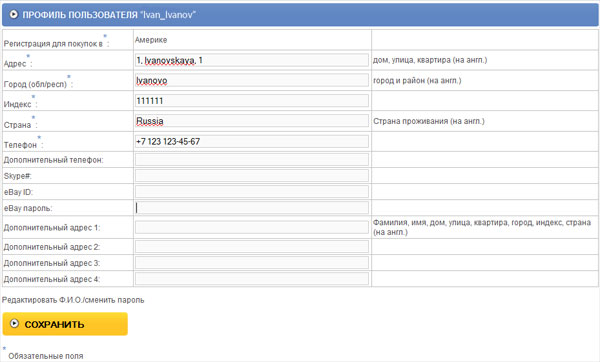Focus the Адрес input field

tap(252, 60)
